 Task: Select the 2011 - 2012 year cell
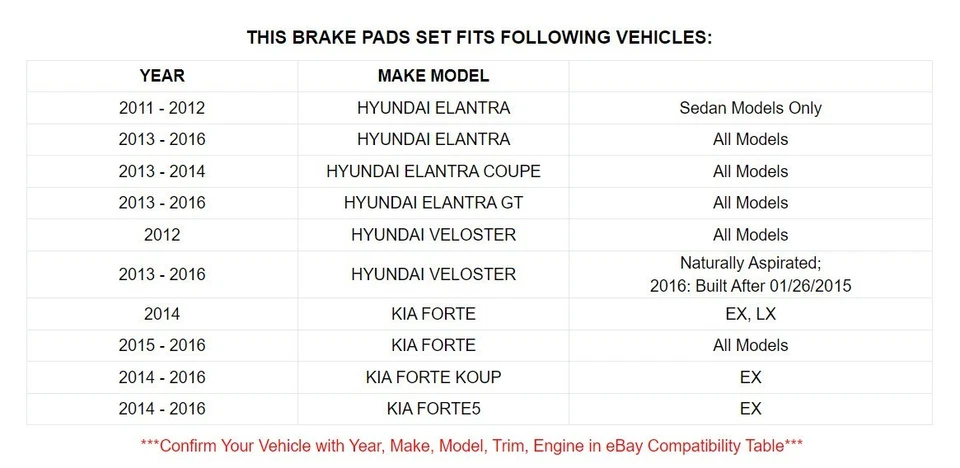click(161, 108)
